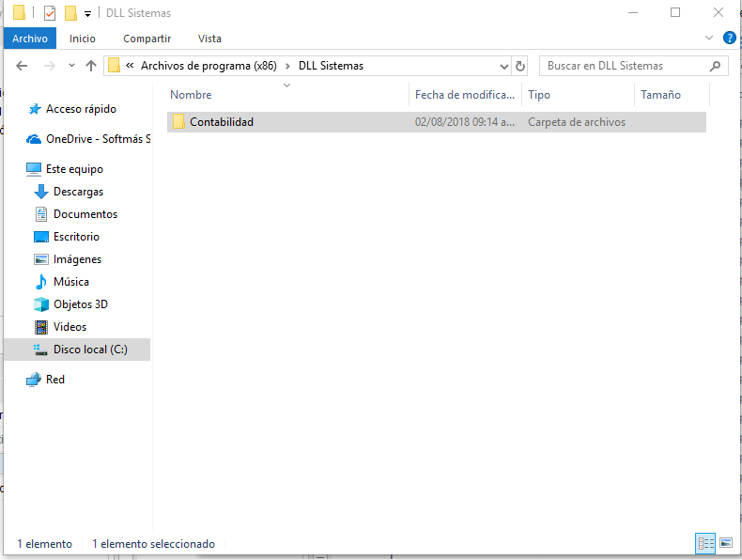The height and width of the screenshot is (560, 742).
Task: Click the search magnifier icon
Action: [716, 66]
